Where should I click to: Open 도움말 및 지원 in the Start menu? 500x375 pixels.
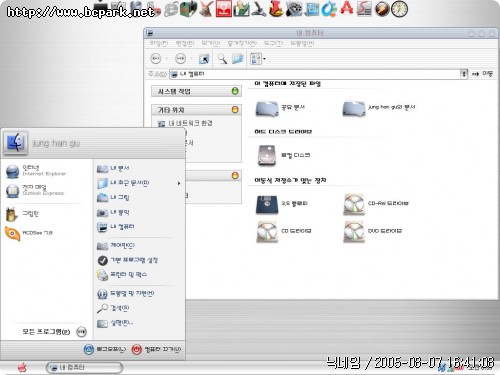pyautogui.click(x=125, y=294)
